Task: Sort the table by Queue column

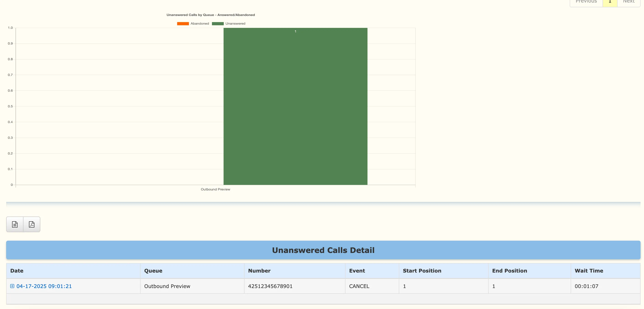Action: pos(153,270)
